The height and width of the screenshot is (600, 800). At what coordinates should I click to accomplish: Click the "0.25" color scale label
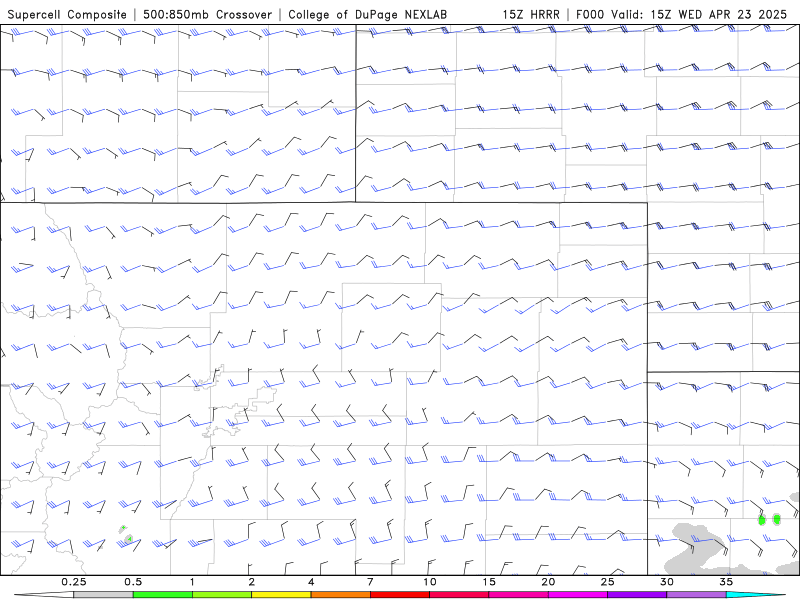[73, 582]
